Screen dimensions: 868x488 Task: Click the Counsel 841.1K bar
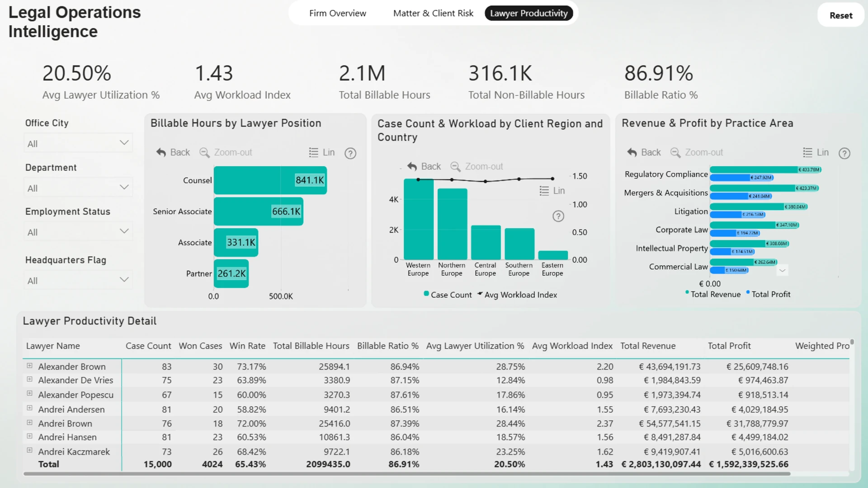(x=270, y=180)
